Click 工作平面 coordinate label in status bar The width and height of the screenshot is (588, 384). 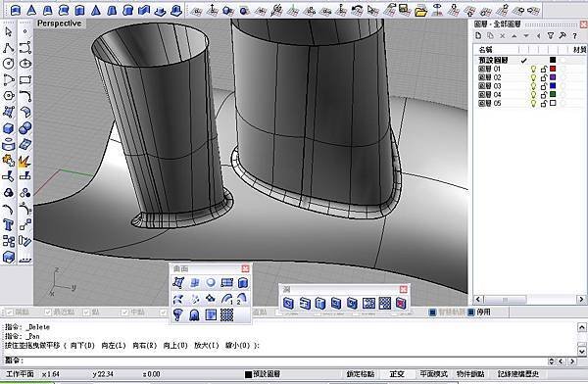coord(20,374)
